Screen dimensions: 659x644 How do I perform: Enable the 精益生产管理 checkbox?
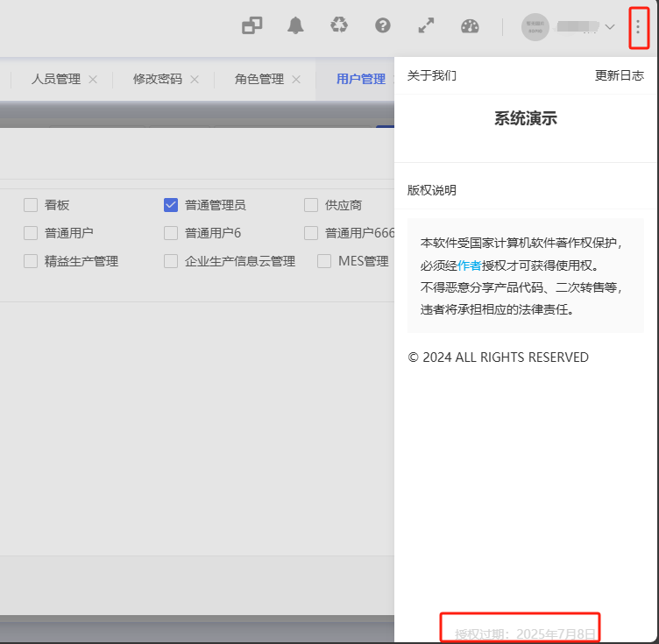click(31, 261)
